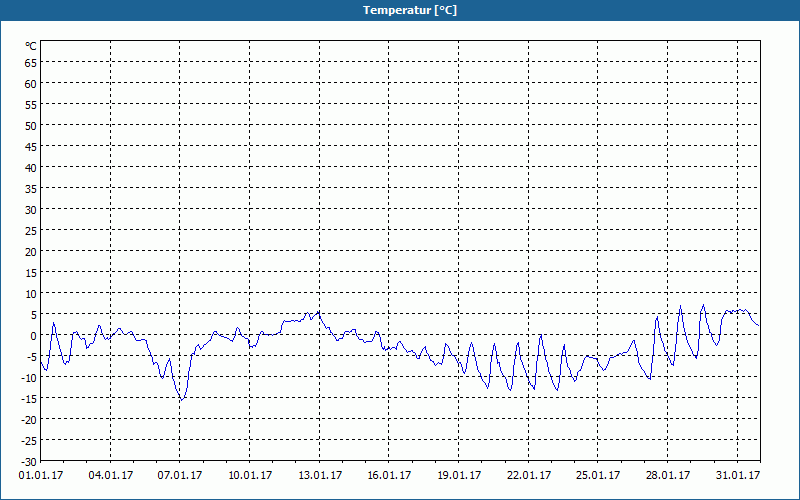Click the 35 y-axis label
This screenshot has width=800, height=500.
point(31,189)
